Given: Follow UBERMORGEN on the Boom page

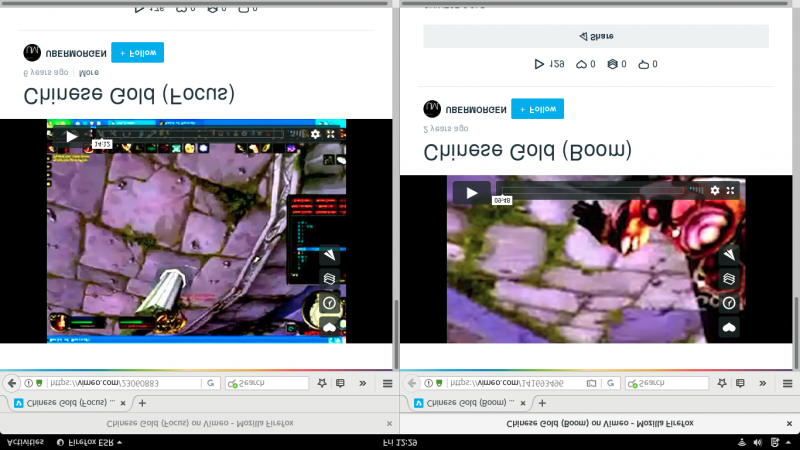Looking at the screenshot, I should [x=537, y=109].
